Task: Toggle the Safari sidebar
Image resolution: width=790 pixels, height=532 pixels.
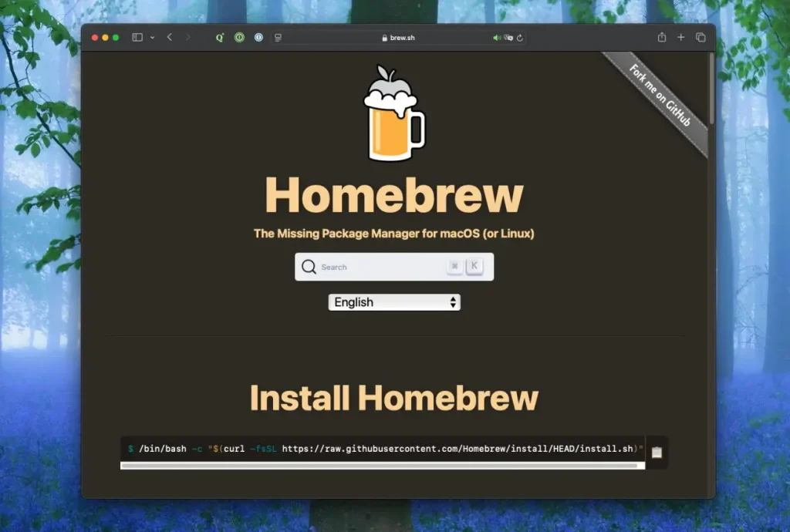Action: click(137, 37)
